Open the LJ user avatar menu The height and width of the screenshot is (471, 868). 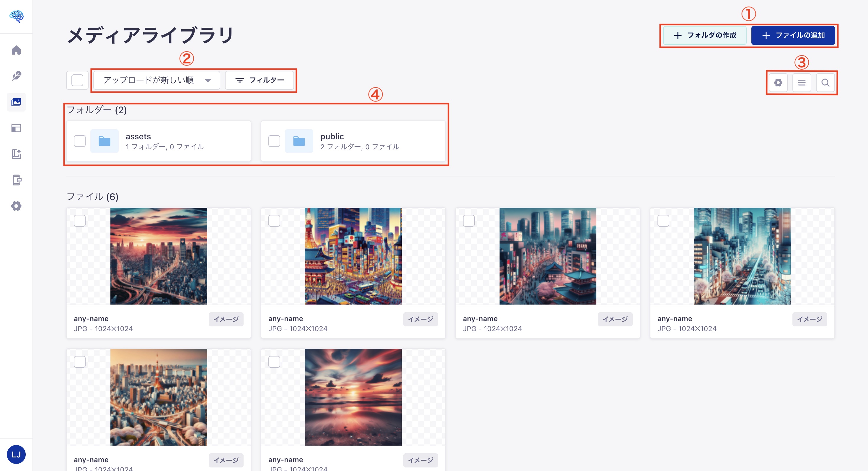tap(16, 454)
